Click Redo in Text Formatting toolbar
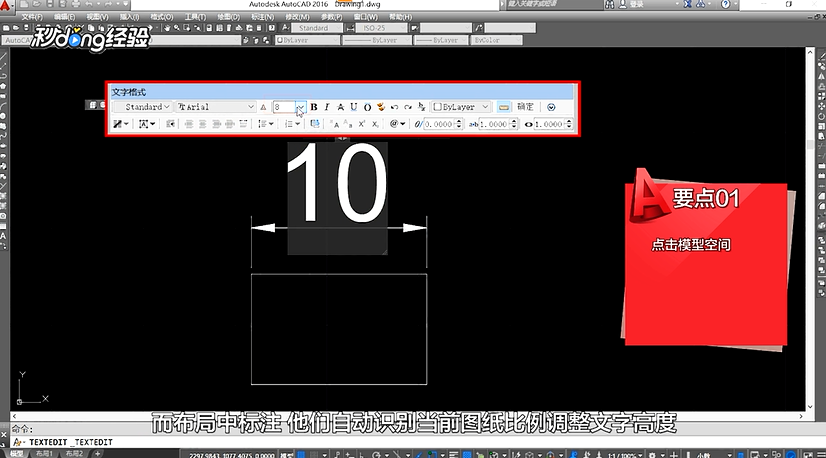This screenshot has height=458, width=826. 408,107
